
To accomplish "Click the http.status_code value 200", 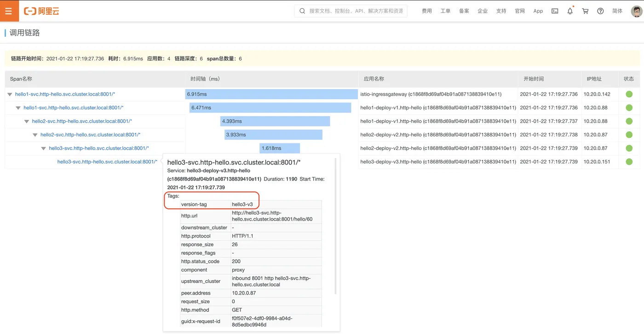I will tap(236, 261).
